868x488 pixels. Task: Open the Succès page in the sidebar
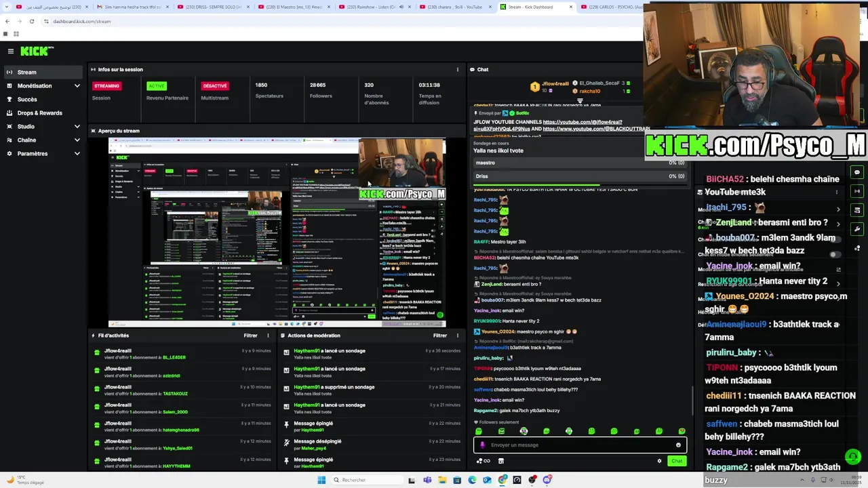[x=42, y=99]
